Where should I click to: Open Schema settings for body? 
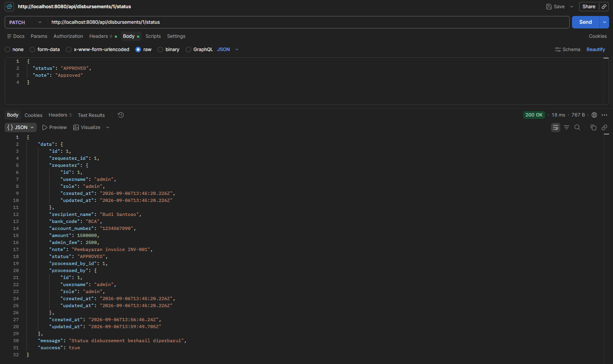click(x=567, y=49)
